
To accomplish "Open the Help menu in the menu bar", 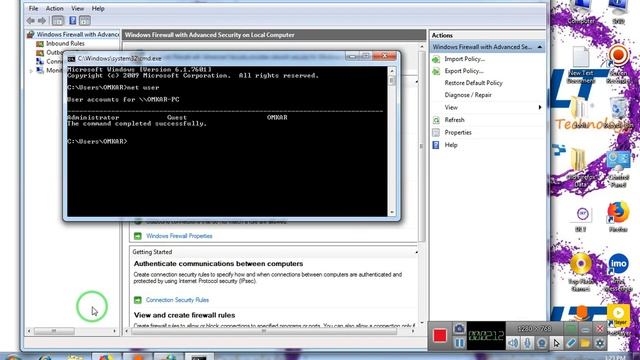I will point(98,9).
